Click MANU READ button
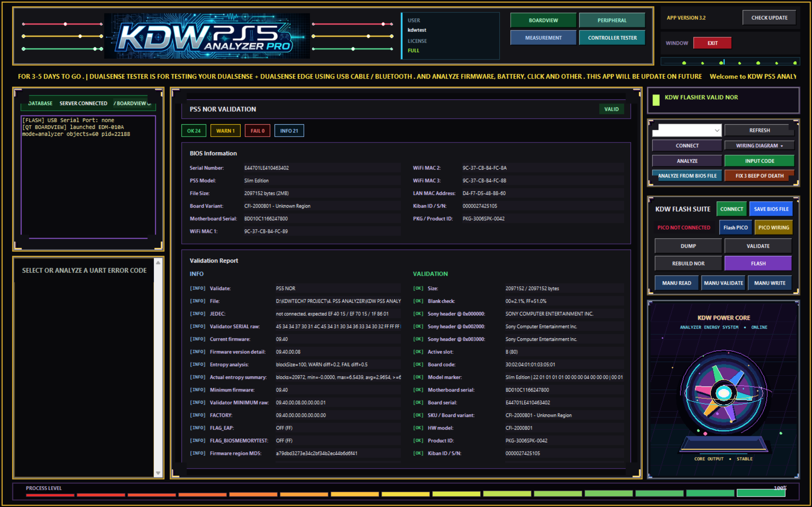 coord(676,283)
